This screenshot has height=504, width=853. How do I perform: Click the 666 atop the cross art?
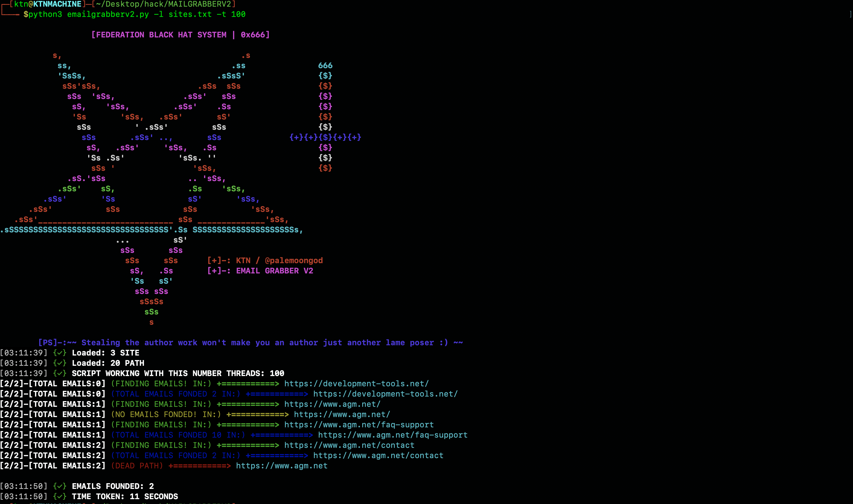[x=325, y=65]
